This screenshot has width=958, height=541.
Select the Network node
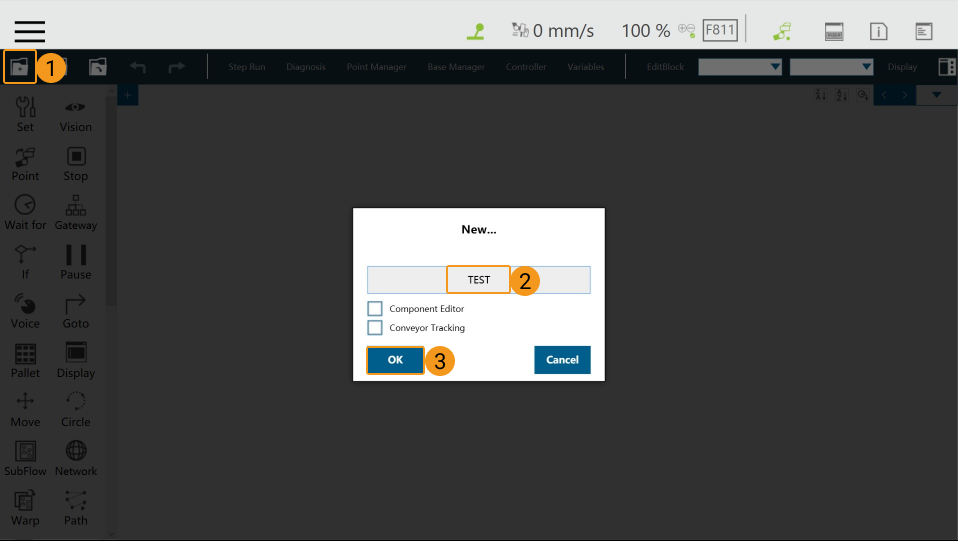click(76, 458)
